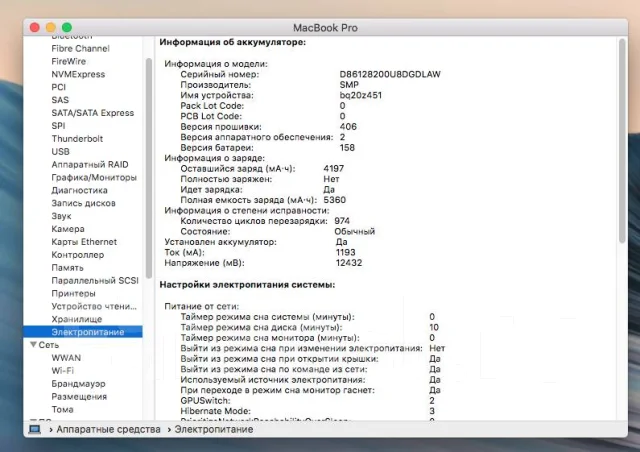Open Аппаратный RAID entry
The width and height of the screenshot is (640, 452).
pos(90,165)
